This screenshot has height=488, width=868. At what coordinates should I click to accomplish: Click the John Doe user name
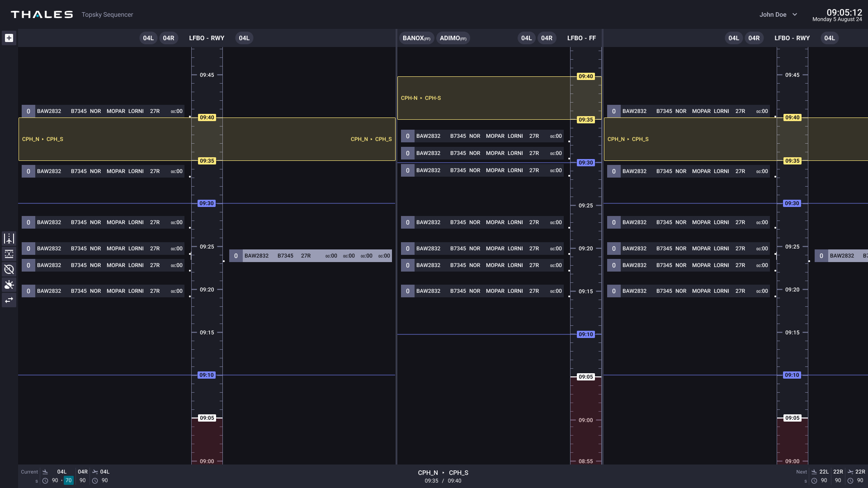click(x=773, y=14)
